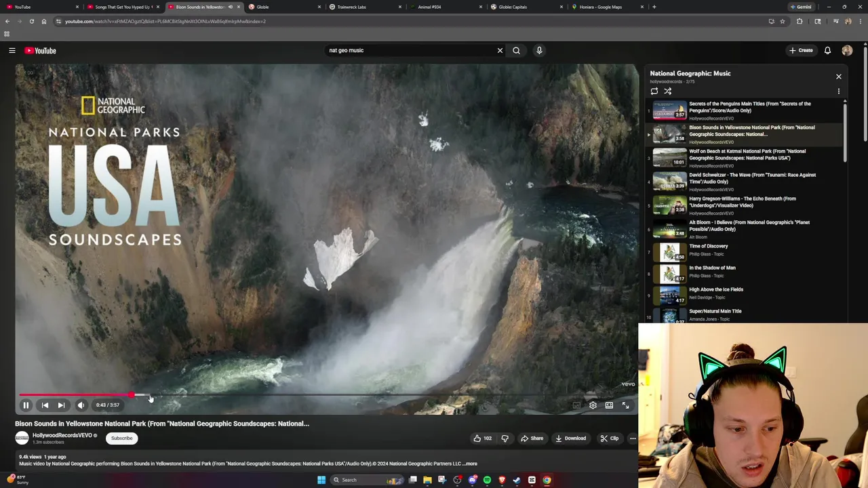
Task: Open the Windows Start menu
Action: pyautogui.click(x=321, y=480)
